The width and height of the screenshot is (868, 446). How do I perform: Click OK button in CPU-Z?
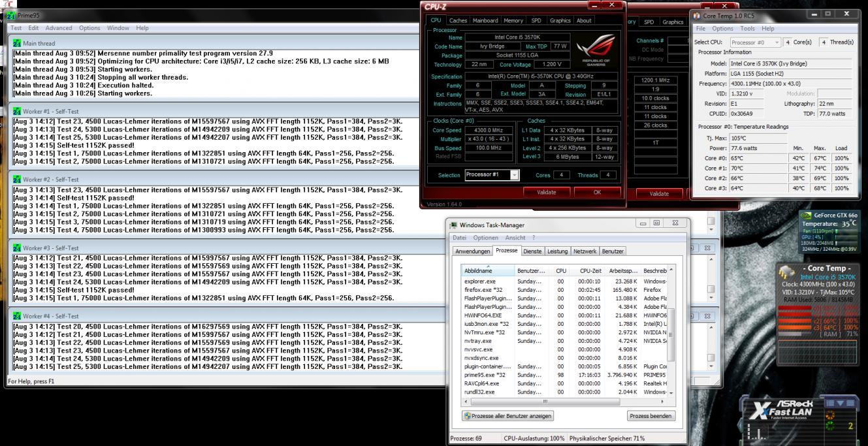point(597,192)
